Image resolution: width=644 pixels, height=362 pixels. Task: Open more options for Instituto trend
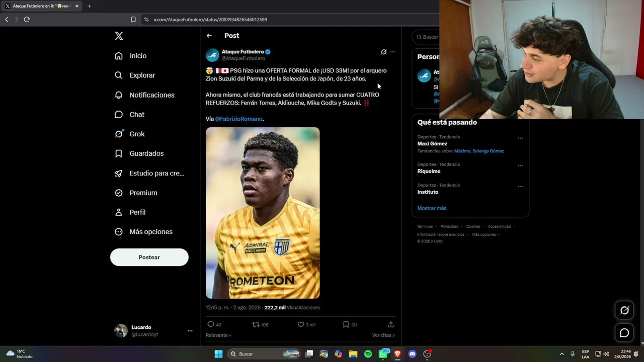pos(520,187)
